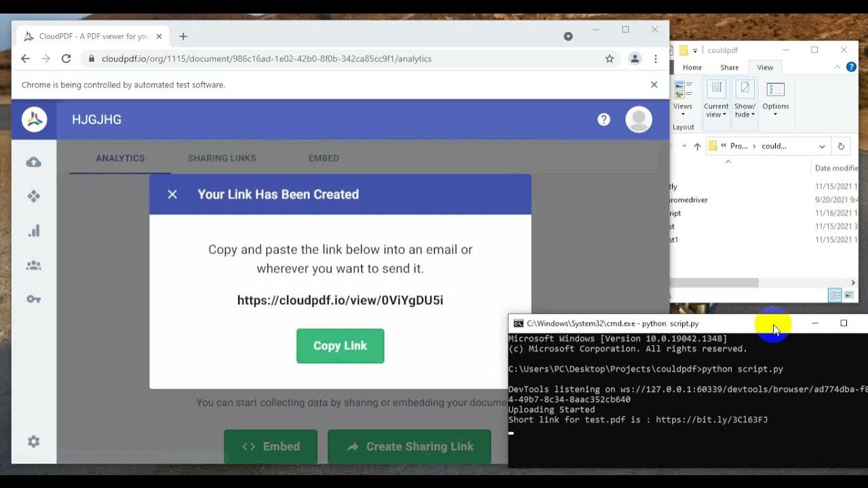The height and width of the screenshot is (488, 868).
Task: Open the user avatar menu
Action: click(638, 119)
